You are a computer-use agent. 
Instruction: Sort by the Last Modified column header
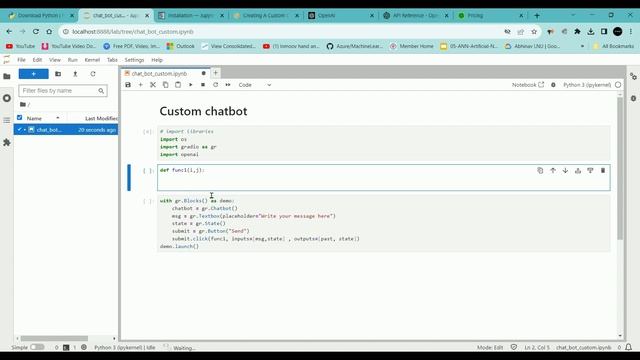click(100, 118)
